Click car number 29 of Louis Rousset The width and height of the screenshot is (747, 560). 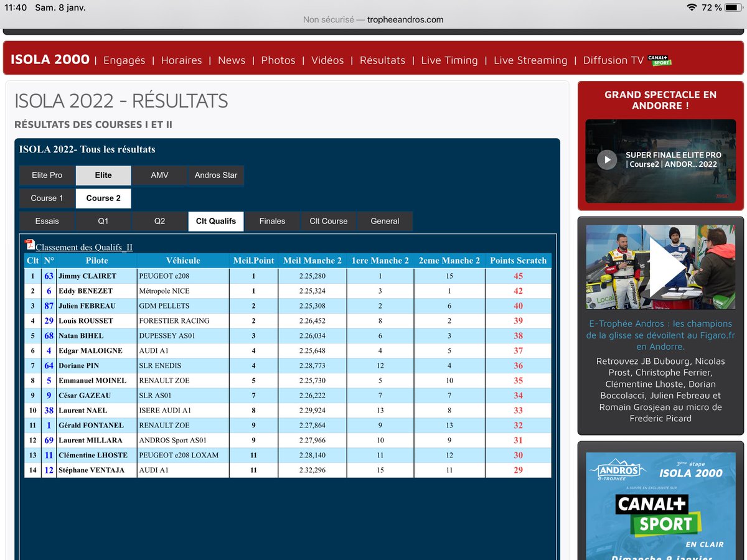pos(49,320)
